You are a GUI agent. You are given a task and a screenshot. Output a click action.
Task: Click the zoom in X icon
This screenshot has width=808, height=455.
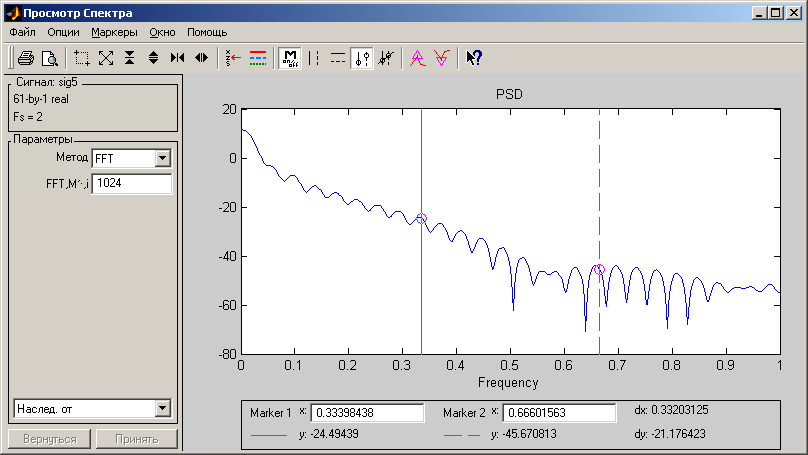pos(177,58)
